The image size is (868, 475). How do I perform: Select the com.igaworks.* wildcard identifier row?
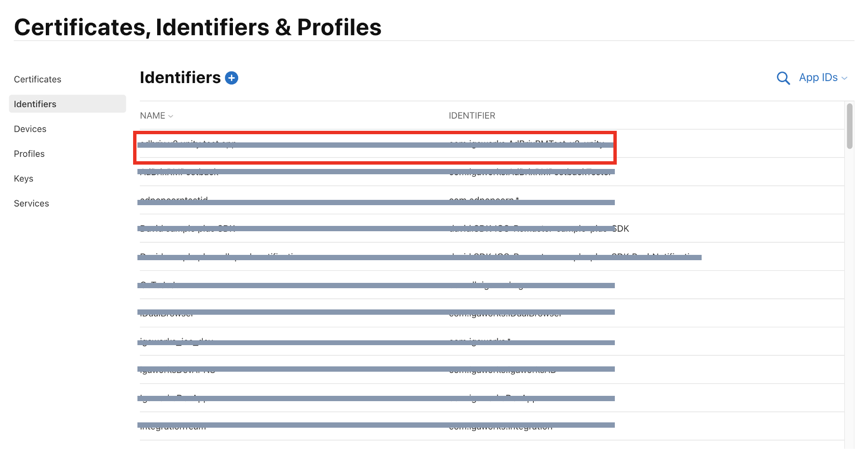(479, 342)
